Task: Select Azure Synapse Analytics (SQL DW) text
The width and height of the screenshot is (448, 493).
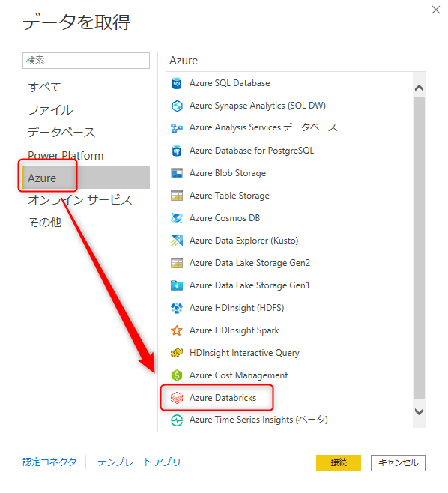Action: pyautogui.click(x=258, y=106)
